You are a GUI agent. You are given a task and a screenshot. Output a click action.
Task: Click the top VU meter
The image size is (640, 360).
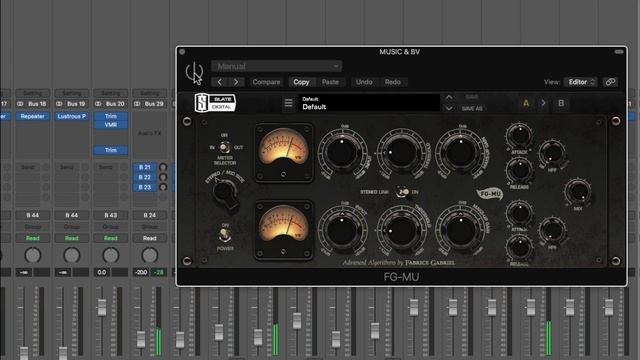click(x=284, y=152)
